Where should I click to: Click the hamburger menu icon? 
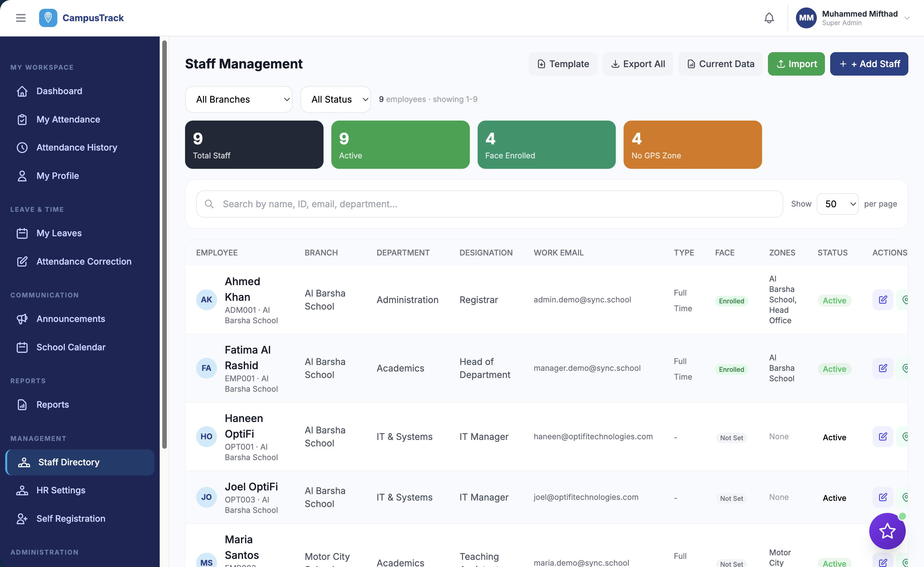pos(21,18)
